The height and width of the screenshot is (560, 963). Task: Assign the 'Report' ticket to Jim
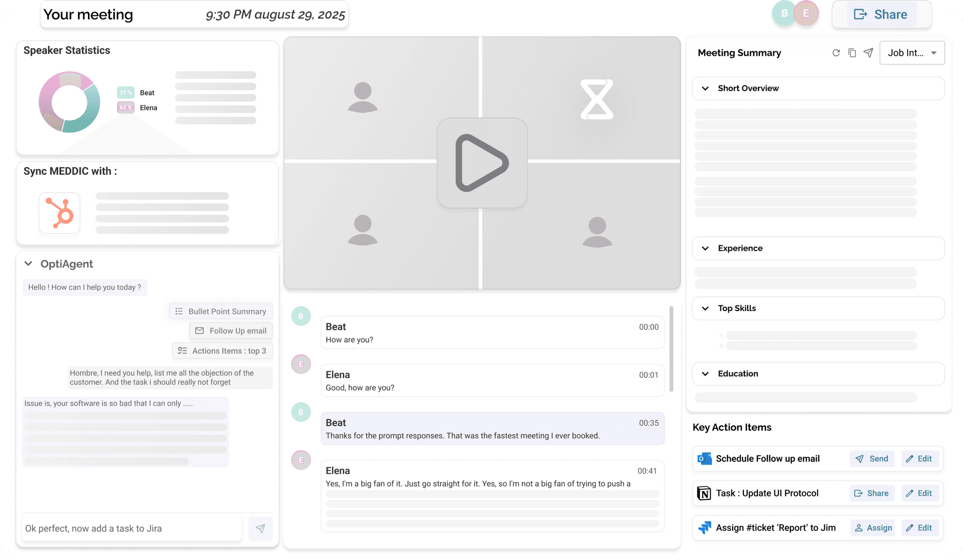(872, 528)
